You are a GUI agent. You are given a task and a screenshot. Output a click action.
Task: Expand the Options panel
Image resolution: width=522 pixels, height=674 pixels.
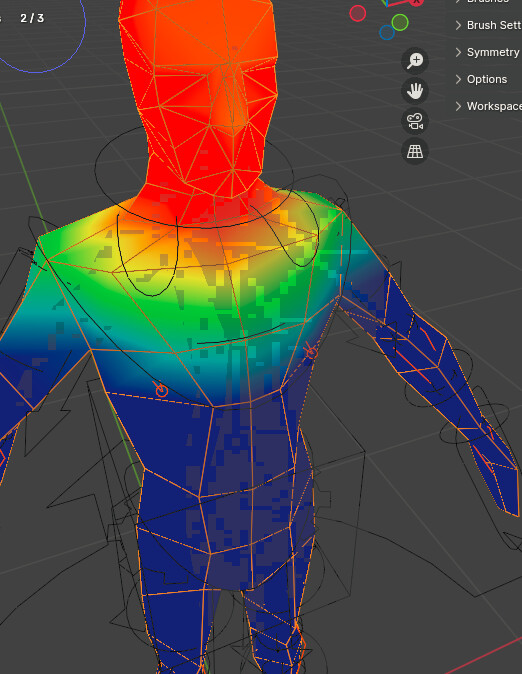pos(482,79)
